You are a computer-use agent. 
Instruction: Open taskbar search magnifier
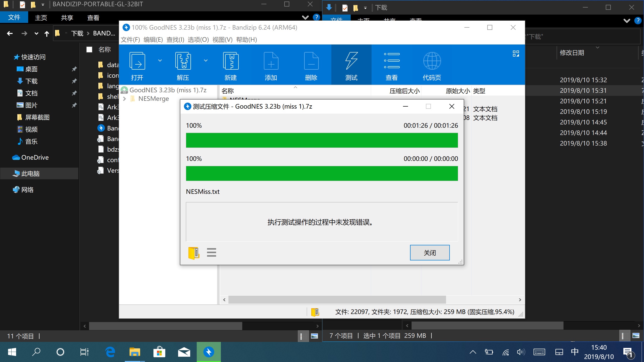(36, 352)
